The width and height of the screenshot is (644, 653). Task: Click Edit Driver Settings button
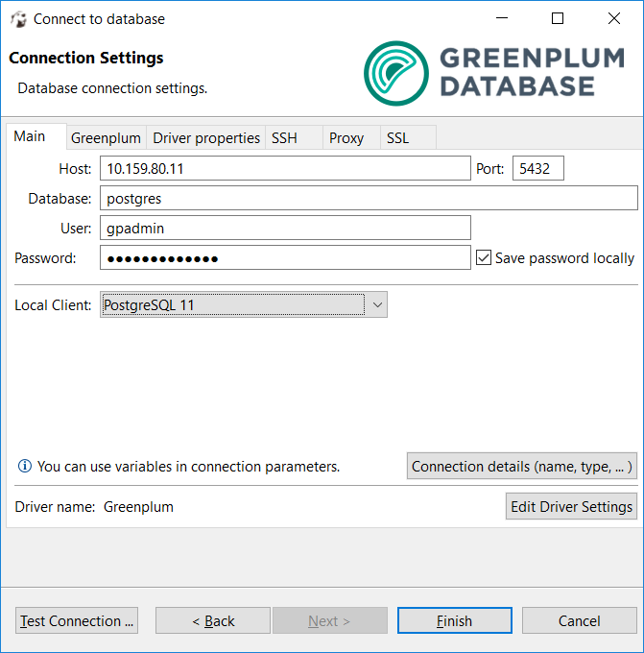[571, 506]
